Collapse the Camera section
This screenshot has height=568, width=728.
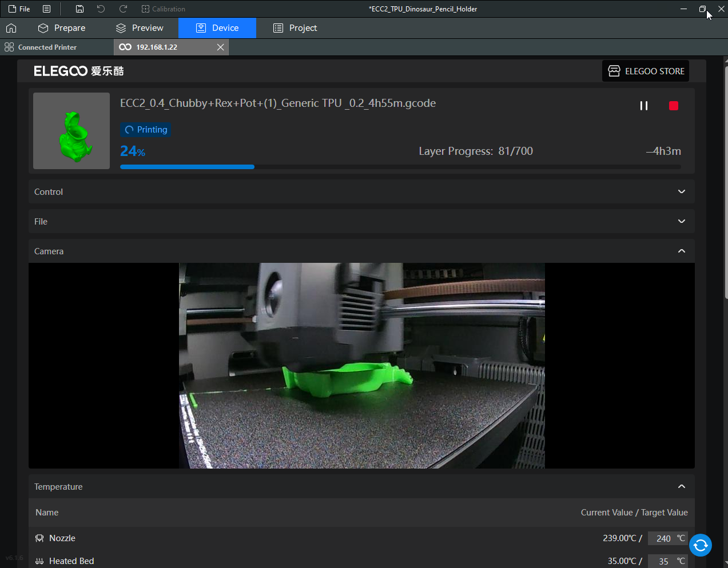(681, 251)
